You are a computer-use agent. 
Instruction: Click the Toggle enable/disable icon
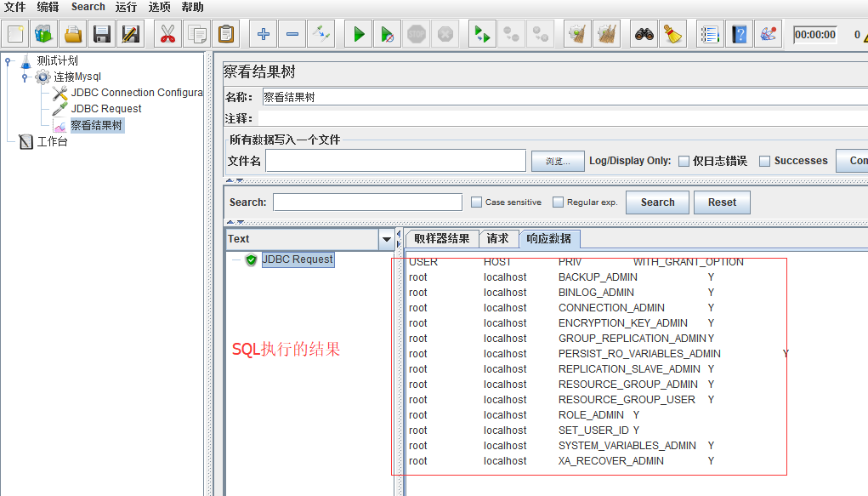pyautogui.click(x=321, y=34)
